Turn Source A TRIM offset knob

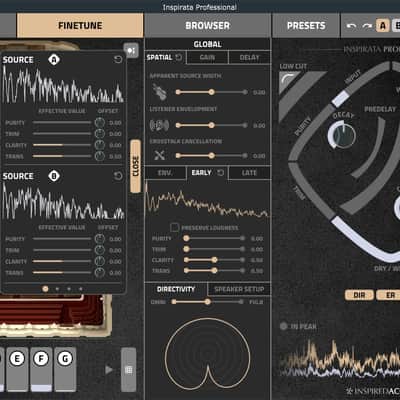pyautogui.click(x=100, y=134)
